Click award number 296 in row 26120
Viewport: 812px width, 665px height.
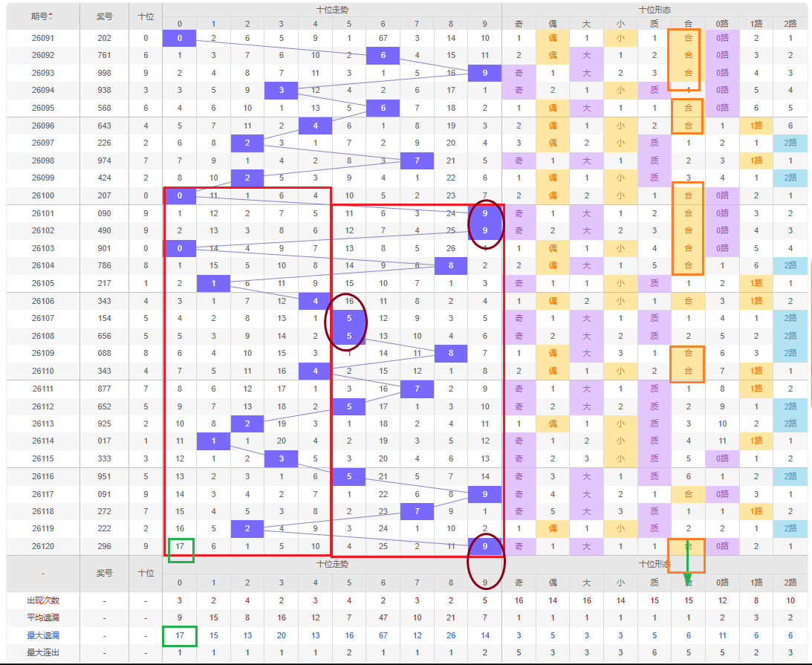(x=104, y=546)
